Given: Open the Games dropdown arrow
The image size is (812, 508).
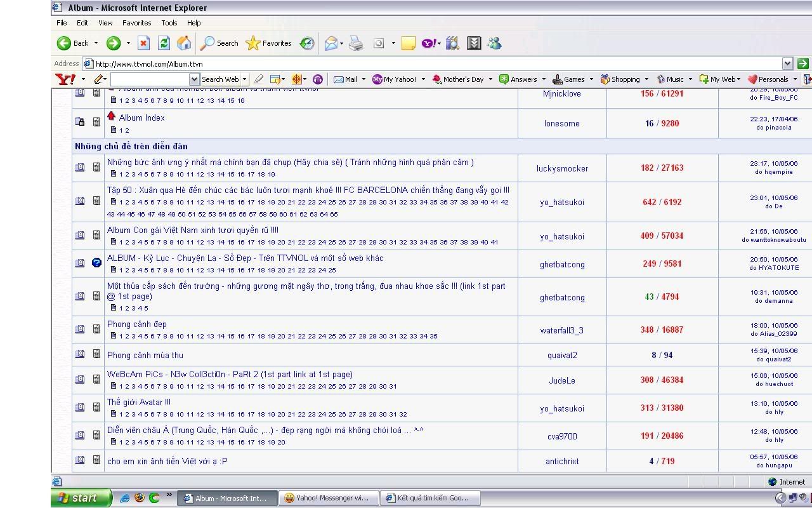Looking at the screenshot, I should pyautogui.click(x=591, y=79).
